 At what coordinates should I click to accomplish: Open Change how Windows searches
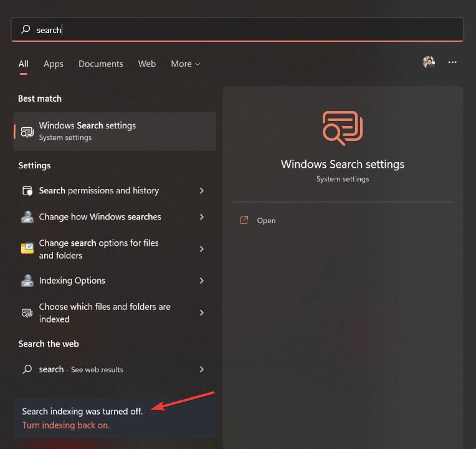(115, 216)
